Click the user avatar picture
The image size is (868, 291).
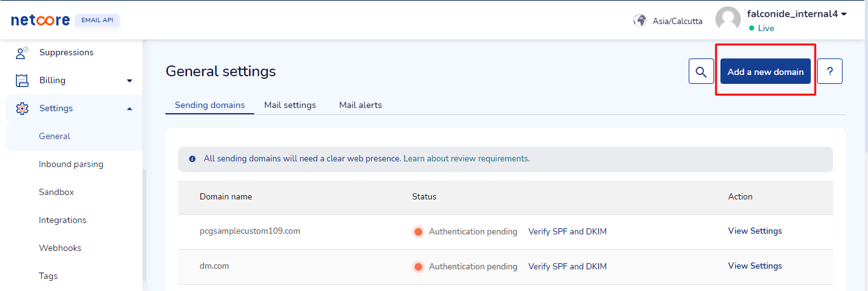coord(728,19)
